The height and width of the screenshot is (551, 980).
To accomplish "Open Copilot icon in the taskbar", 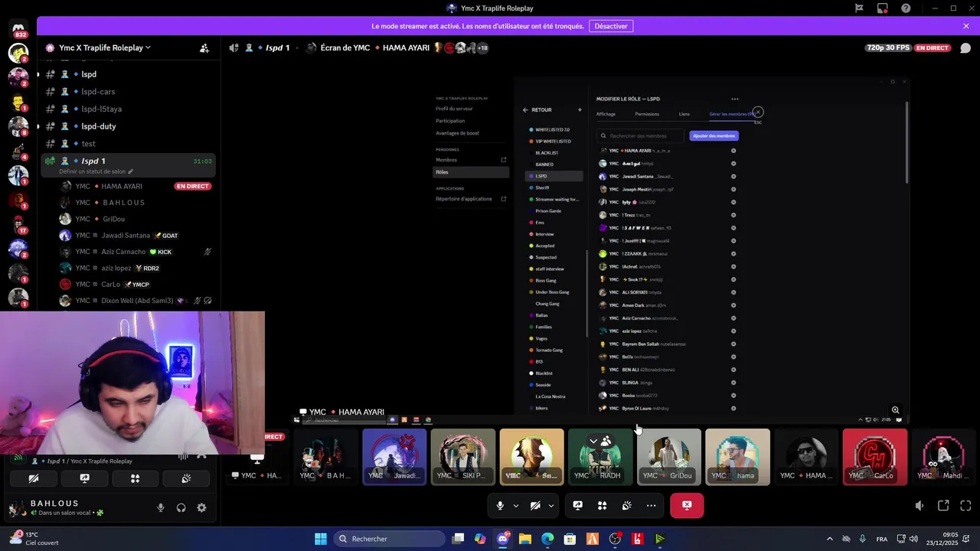I will (x=480, y=539).
